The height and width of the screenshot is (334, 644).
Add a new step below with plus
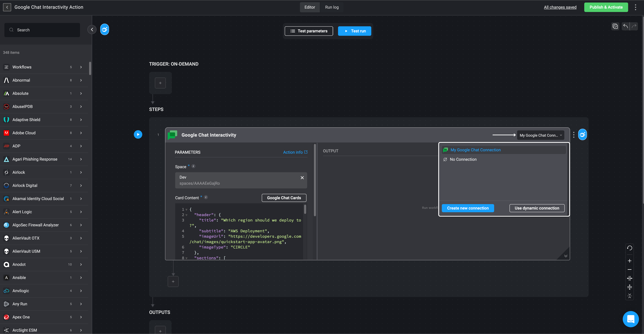pyautogui.click(x=173, y=282)
